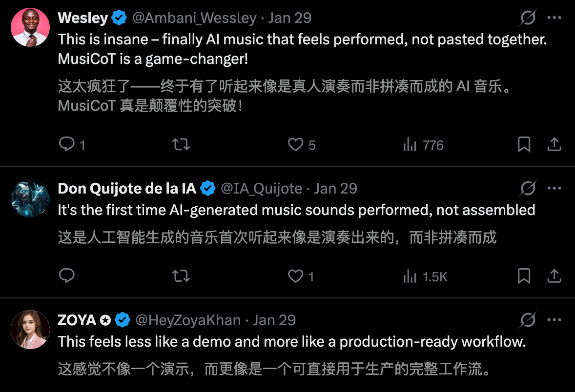Open Grok icon on Wesley's tweet
This screenshot has height=392, width=575.
tap(528, 18)
